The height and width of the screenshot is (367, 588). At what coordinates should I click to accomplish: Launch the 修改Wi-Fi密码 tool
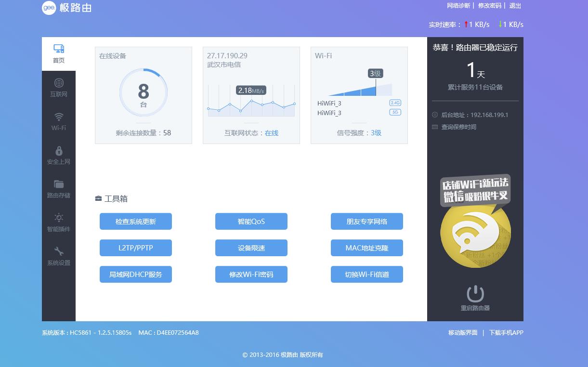click(251, 274)
